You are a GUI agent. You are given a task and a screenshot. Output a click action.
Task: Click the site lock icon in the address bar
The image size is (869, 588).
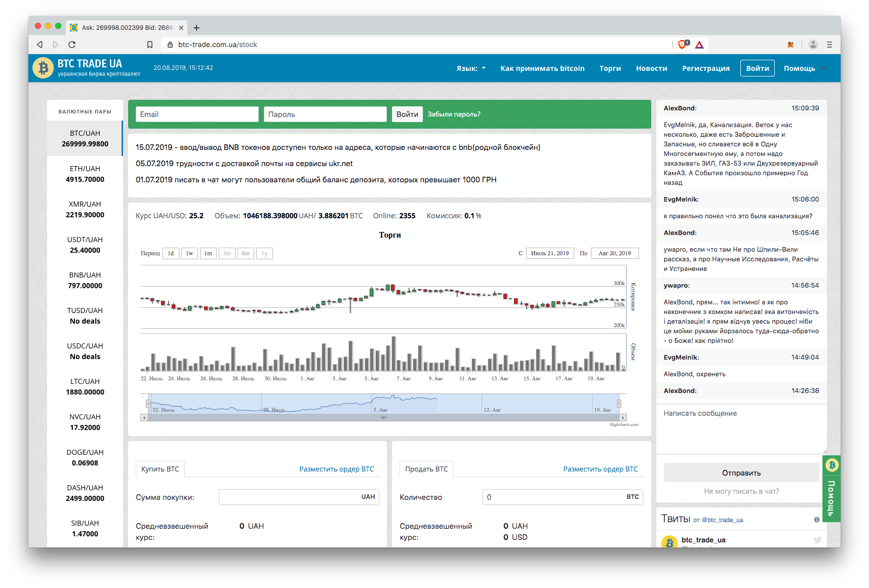[170, 45]
